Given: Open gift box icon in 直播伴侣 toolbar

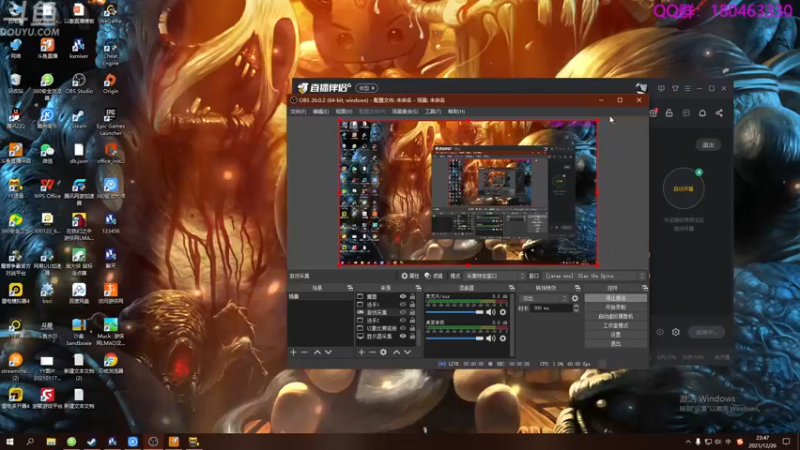Looking at the screenshot, I should click(654, 113).
